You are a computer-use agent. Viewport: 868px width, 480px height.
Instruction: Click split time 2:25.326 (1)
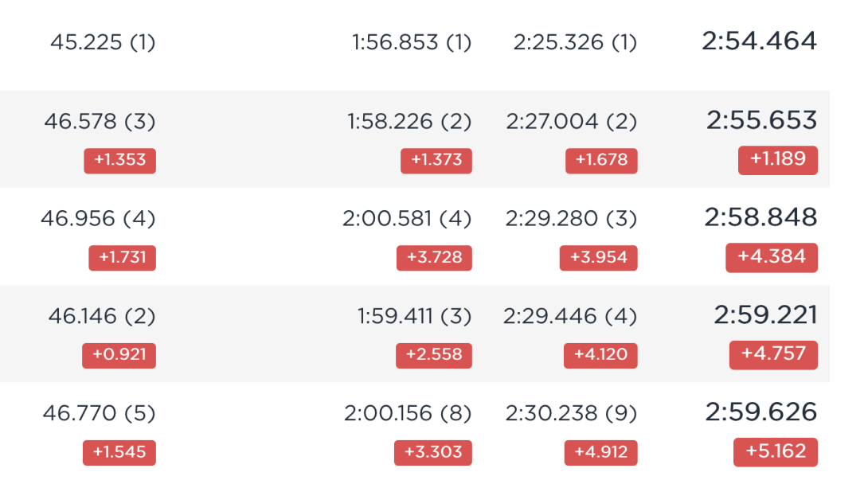click(575, 42)
